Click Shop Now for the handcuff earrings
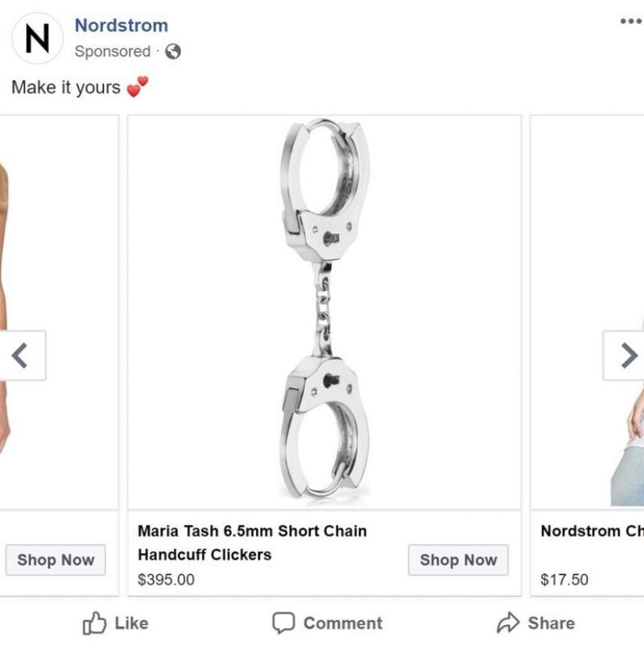This screenshot has height=649, width=644. (x=457, y=560)
